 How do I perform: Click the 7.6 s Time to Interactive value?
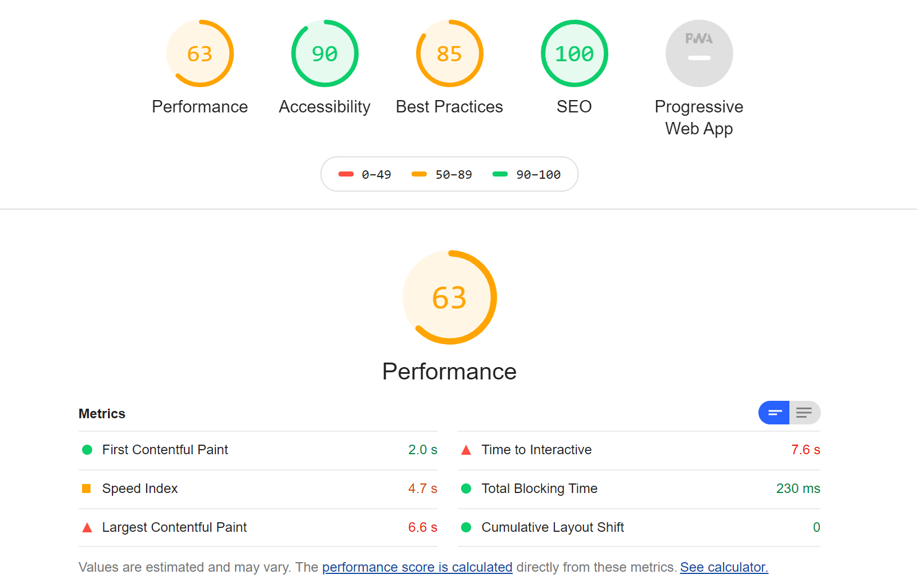(x=806, y=450)
